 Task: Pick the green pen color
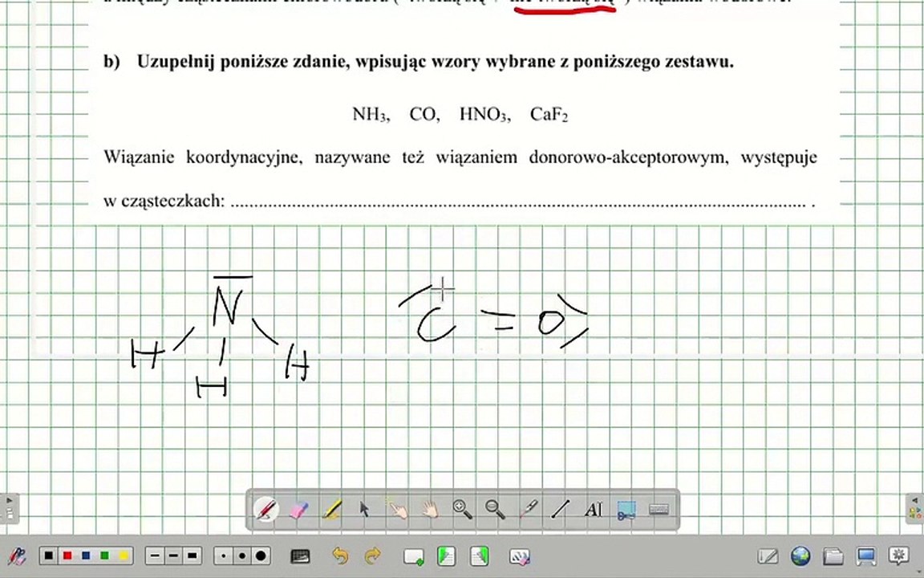(x=105, y=556)
